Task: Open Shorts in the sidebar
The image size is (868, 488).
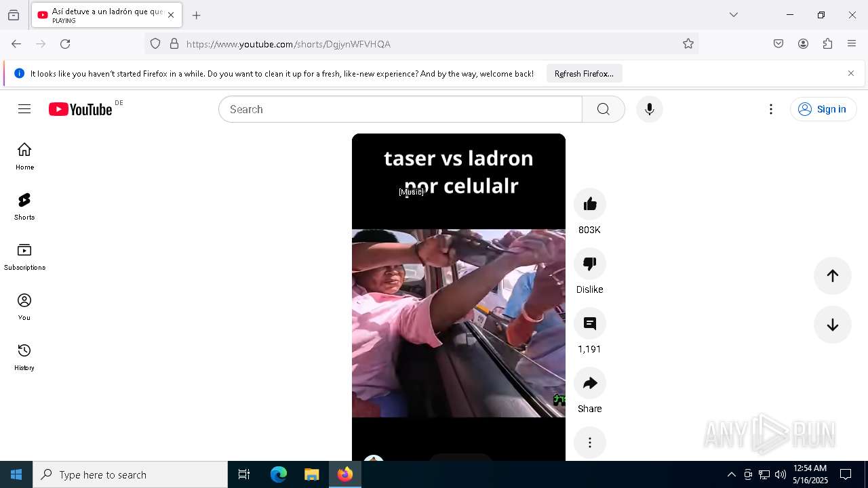Action: tap(24, 207)
